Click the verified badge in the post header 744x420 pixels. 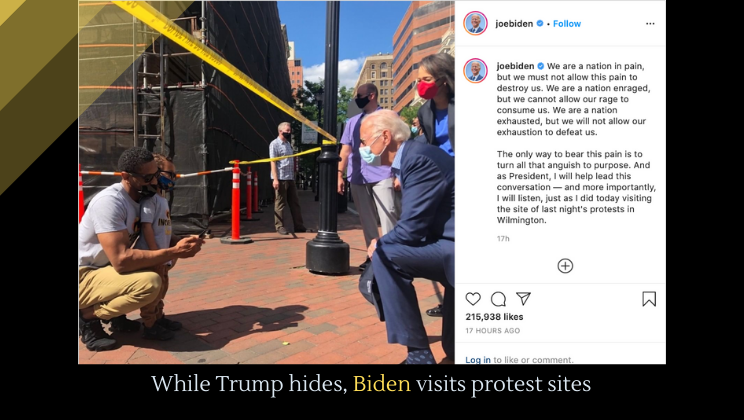point(539,23)
